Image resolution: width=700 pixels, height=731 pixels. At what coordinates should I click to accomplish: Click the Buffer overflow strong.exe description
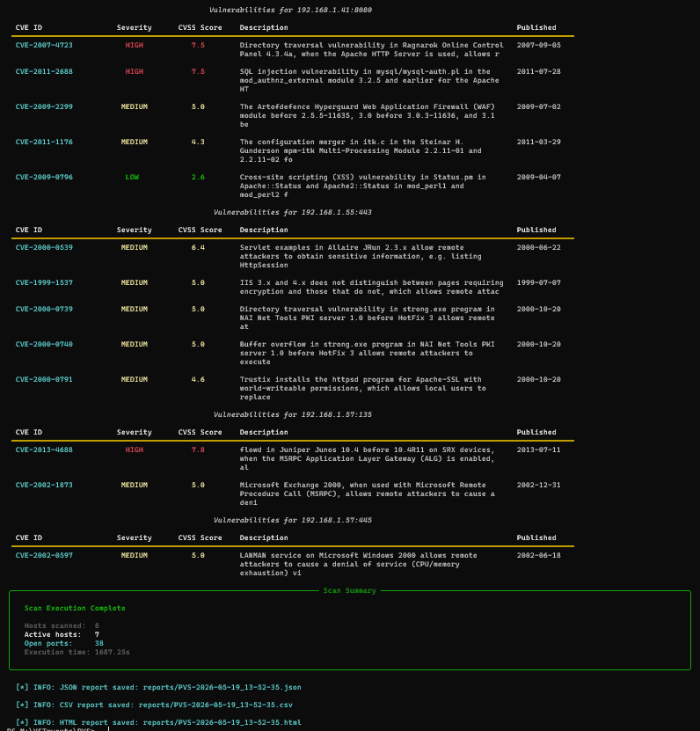(x=368, y=353)
